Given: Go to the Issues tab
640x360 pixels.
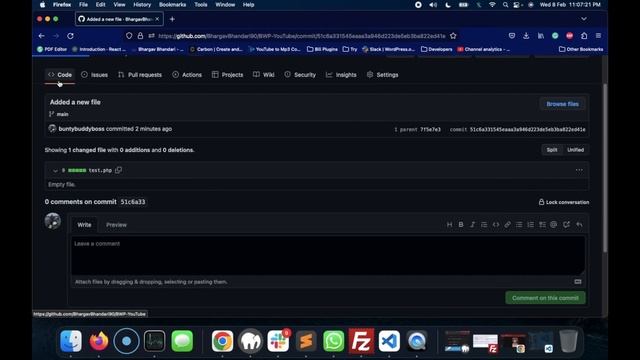Looking at the screenshot, I should [95, 75].
